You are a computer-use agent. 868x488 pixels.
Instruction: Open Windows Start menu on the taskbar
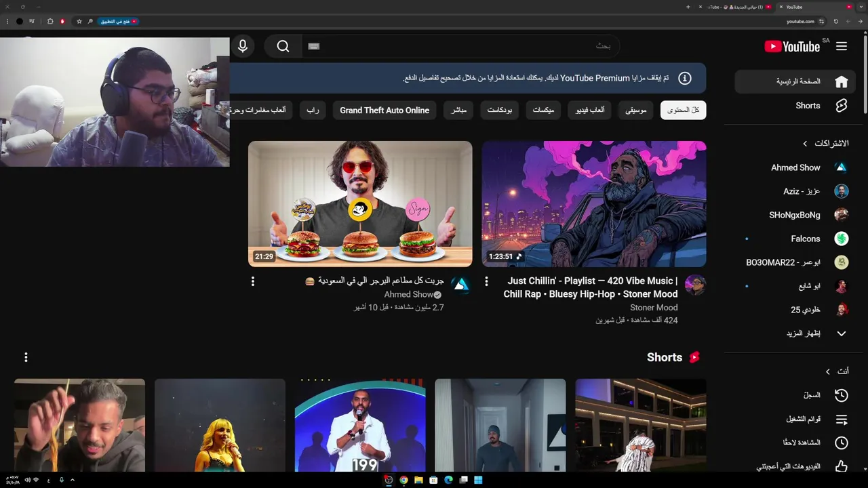tap(478, 480)
